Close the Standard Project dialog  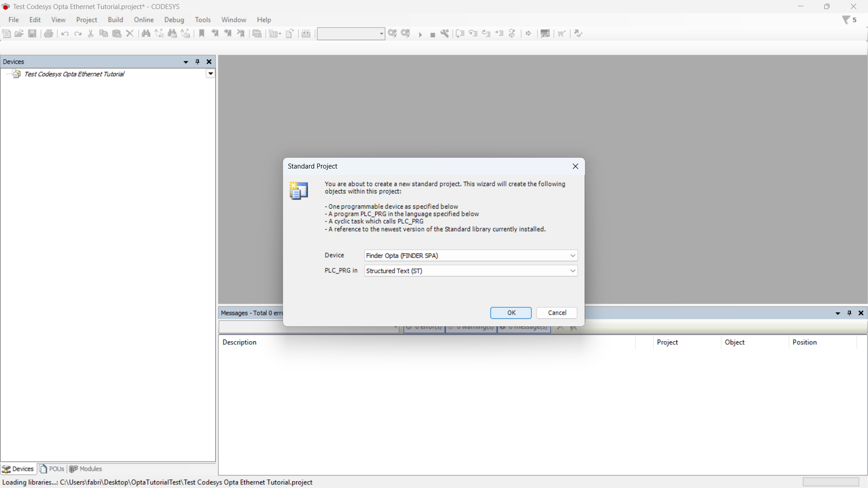point(575,167)
